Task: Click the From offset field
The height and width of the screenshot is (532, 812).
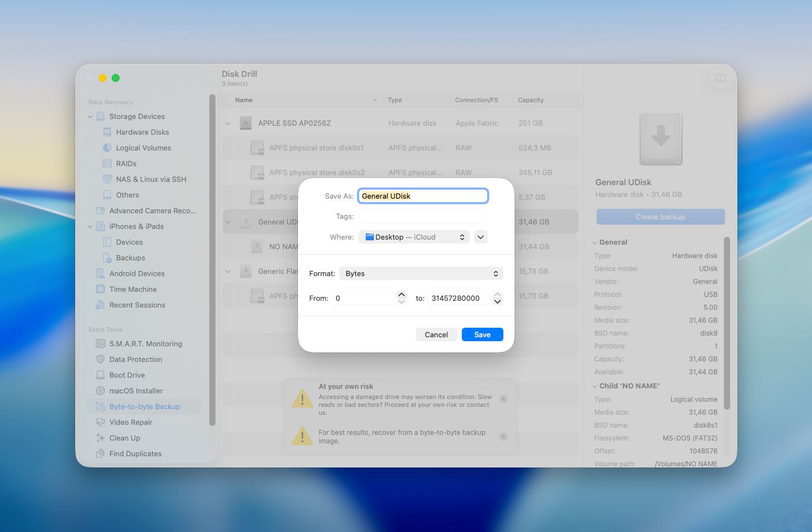Action: pos(363,298)
